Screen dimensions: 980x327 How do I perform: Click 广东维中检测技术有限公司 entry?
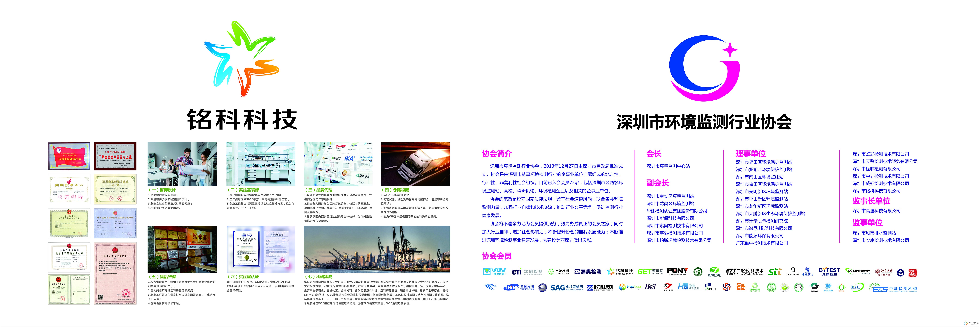click(762, 243)
